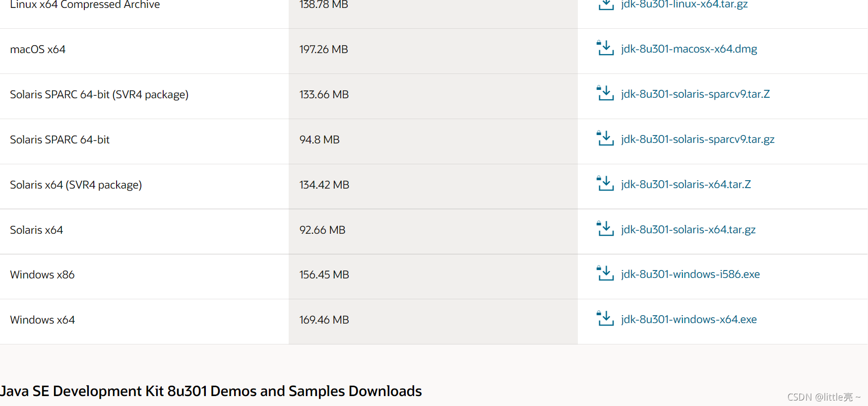Click download icon for jdk-8u301-macosx-x64.dmg
This screenshot has height=406, width=868.
point(605,48)
